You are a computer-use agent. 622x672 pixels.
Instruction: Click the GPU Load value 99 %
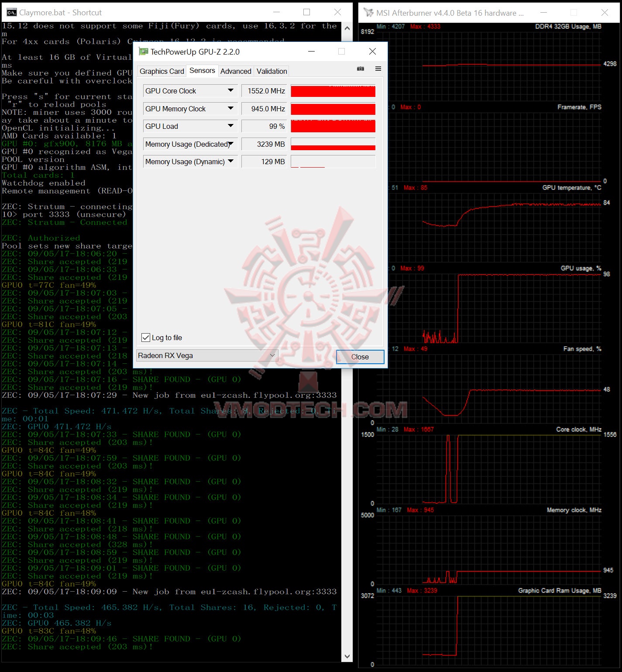click(264, 126)
